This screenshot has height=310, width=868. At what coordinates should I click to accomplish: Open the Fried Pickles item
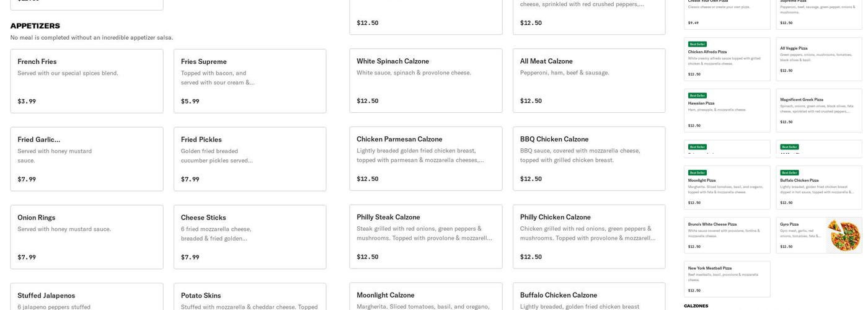click(x=250, y=159)
